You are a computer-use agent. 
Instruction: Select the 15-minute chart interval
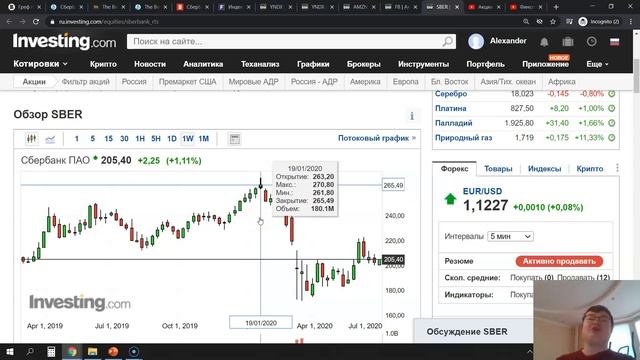(x=108, y=139)
